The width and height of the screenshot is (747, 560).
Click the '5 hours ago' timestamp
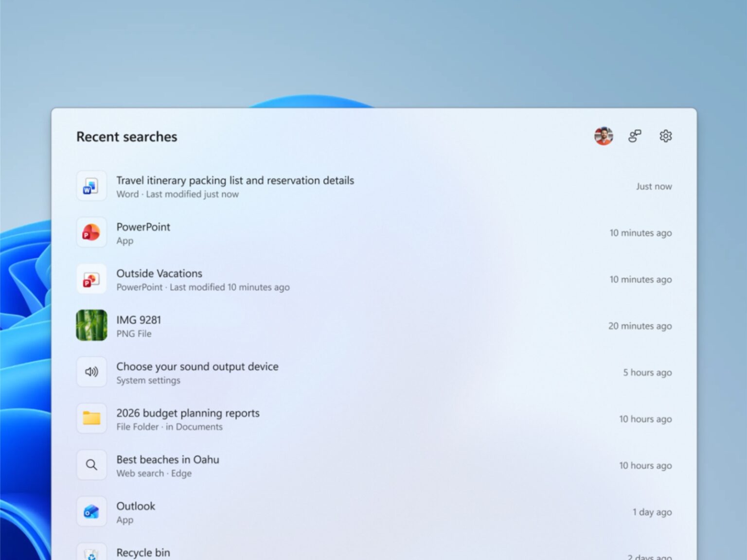[x=647, y=372]
